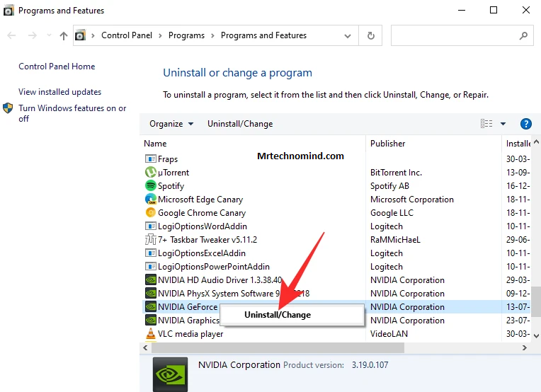Viewport: 541px width, 392px height.
Task: Go to Programs breadcrumb
Action: (186, 35)
